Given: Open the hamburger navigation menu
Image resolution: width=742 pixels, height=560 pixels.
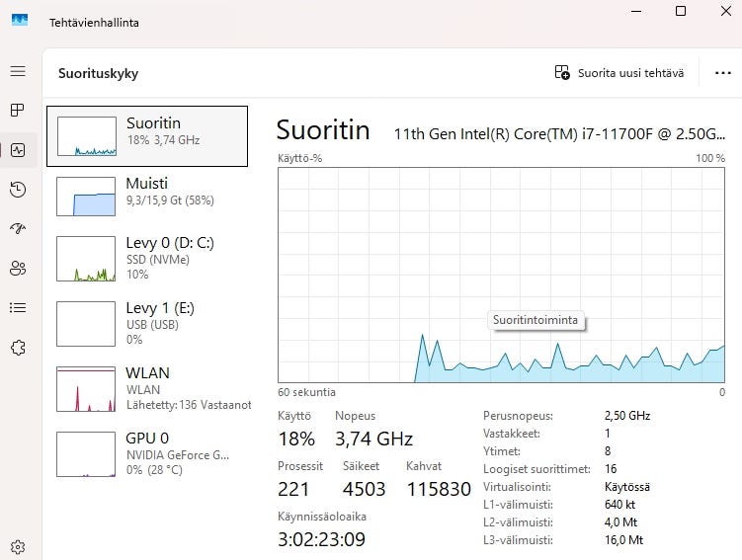Looking at the screenshot, I should tap(17, 71).
